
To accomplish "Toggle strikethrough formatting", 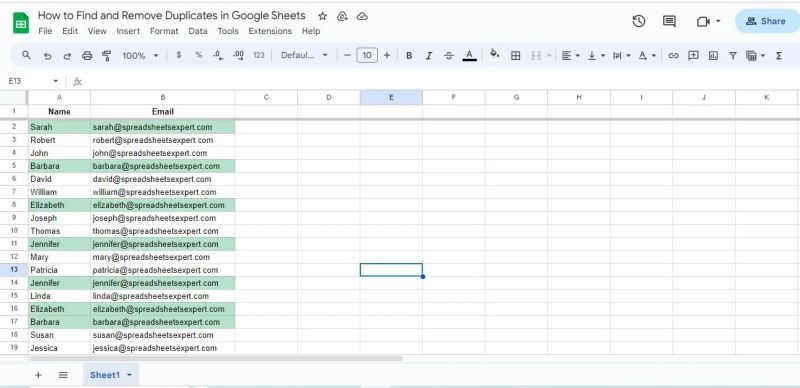I will 448,56.
